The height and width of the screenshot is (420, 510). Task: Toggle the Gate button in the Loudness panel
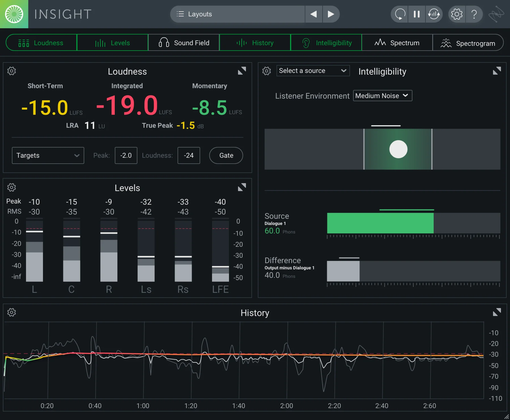(x=226, y=155)
